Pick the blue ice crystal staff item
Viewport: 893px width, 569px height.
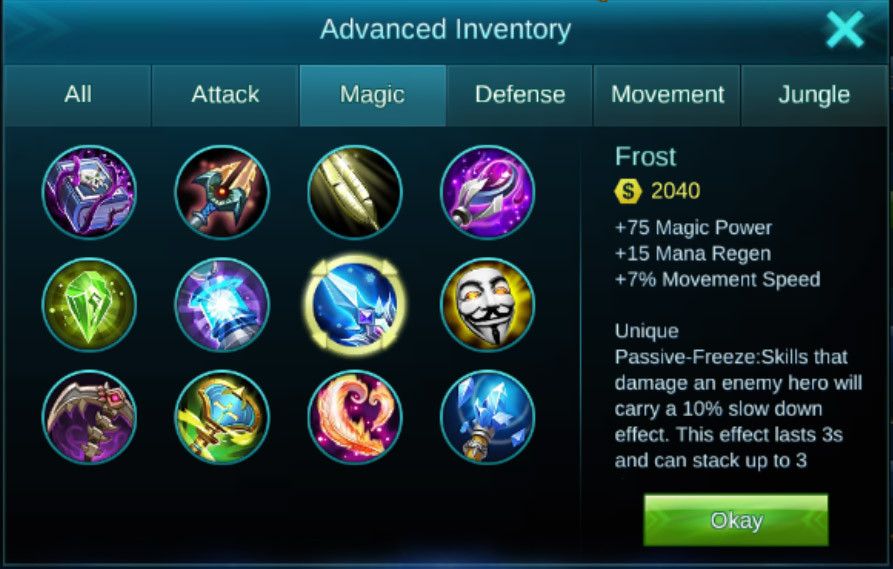[488, 417]
